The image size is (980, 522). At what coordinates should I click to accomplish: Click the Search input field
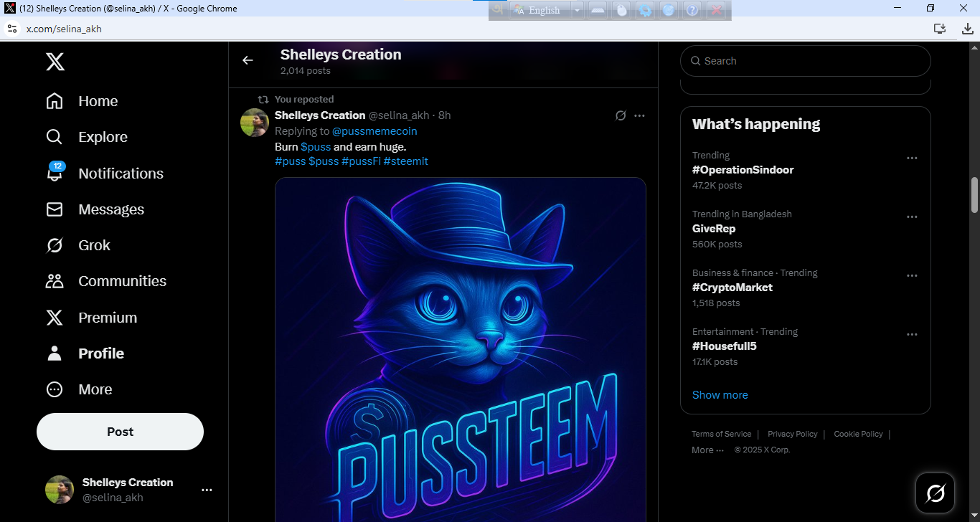811,61
